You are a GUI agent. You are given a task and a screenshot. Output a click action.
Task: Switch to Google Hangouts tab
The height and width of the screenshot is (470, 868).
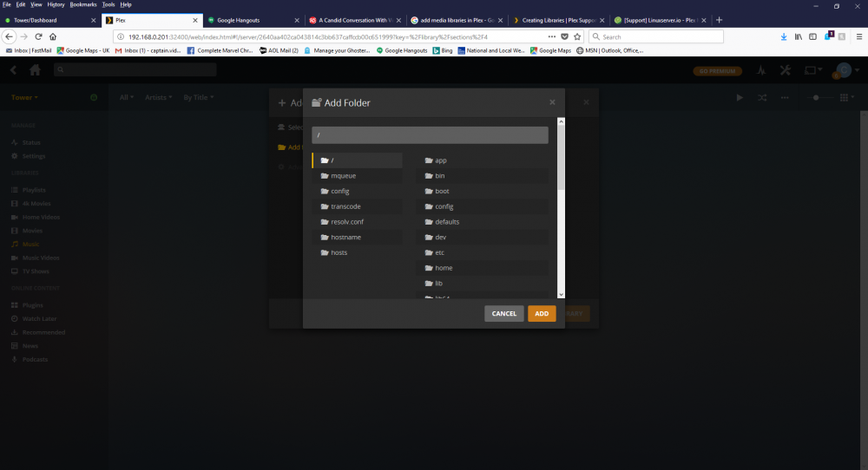coord(253,20)
